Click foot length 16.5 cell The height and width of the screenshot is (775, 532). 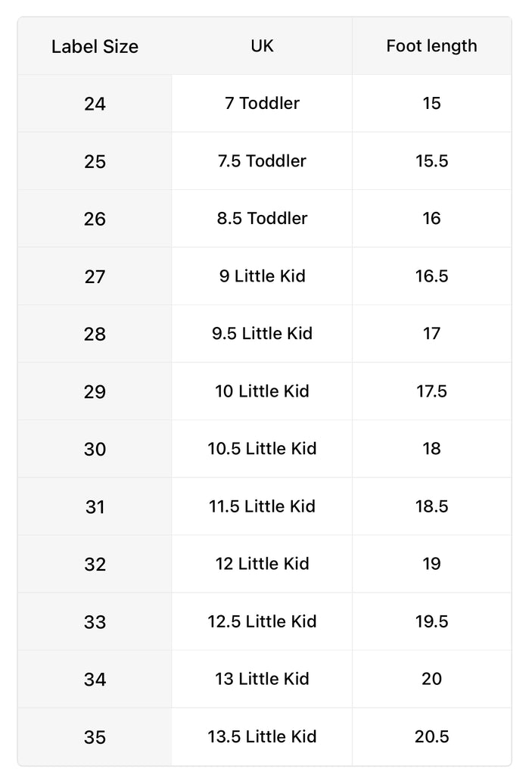[431, 276]
